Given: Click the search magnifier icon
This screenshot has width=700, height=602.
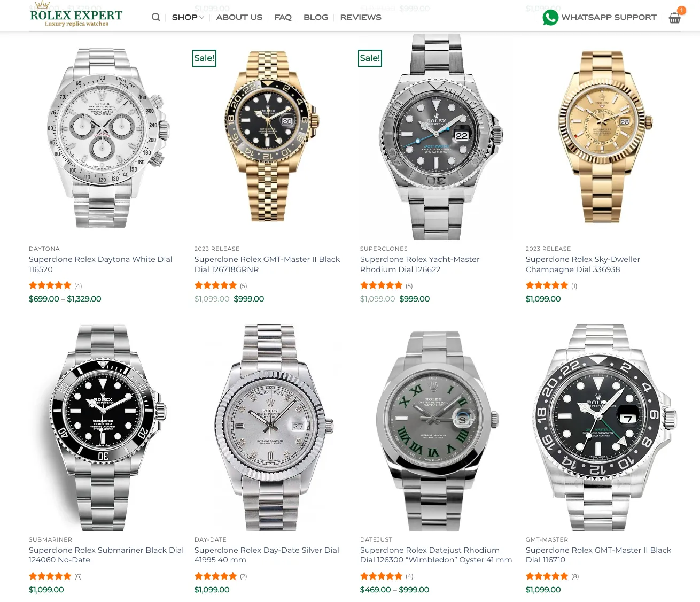Looking at the screenshot, I should (156, 17).
